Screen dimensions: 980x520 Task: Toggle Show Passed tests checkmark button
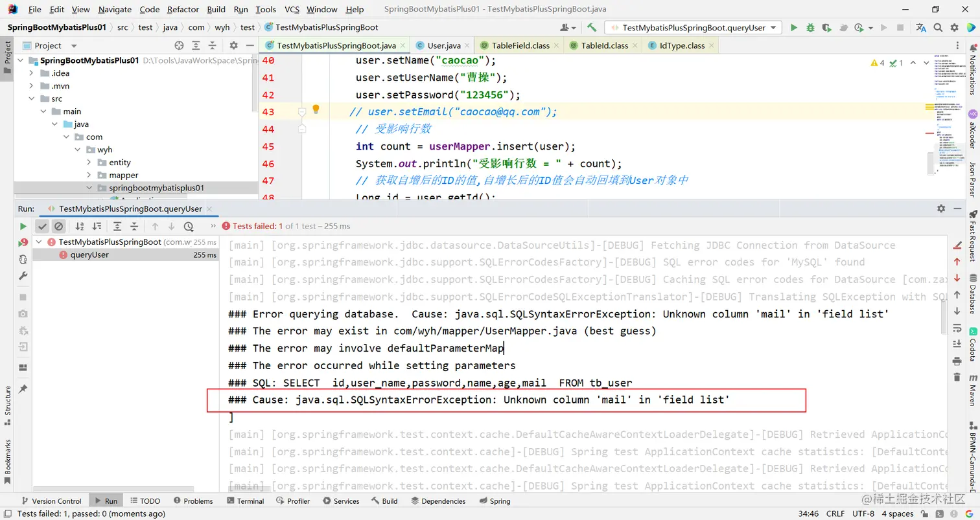click(42, 226)
